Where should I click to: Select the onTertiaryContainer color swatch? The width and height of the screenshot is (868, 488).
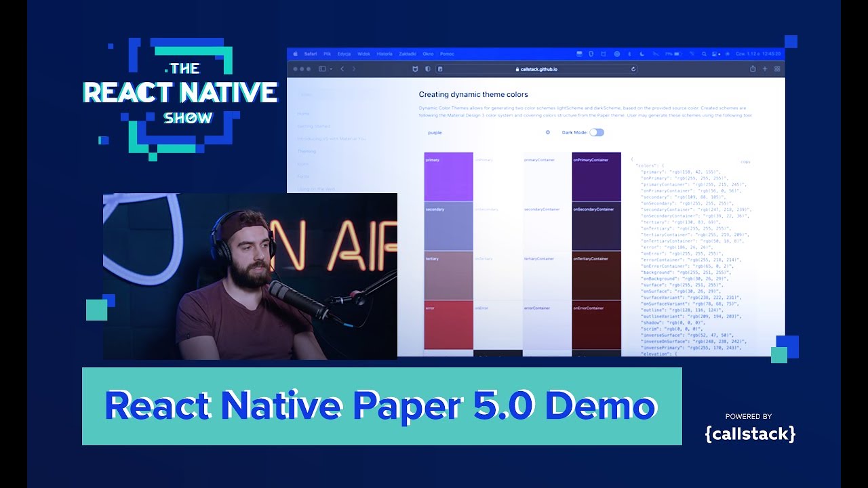pos(596,275)
